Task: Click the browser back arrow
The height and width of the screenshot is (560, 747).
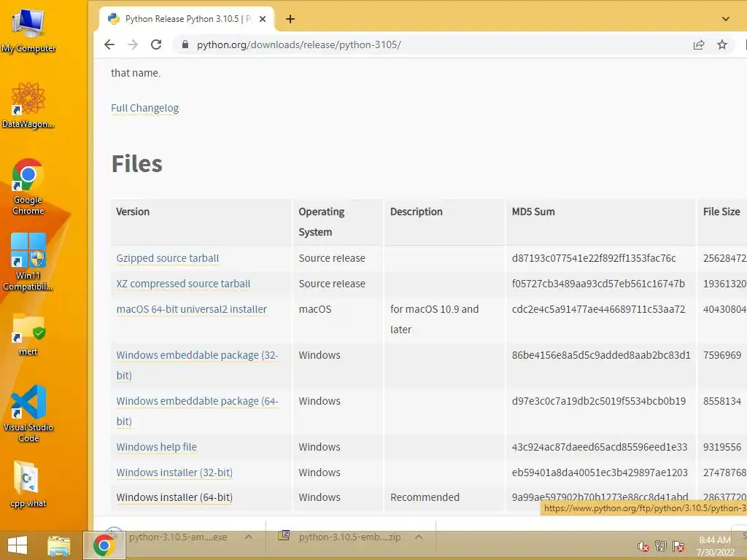Action: coord(109,44)
